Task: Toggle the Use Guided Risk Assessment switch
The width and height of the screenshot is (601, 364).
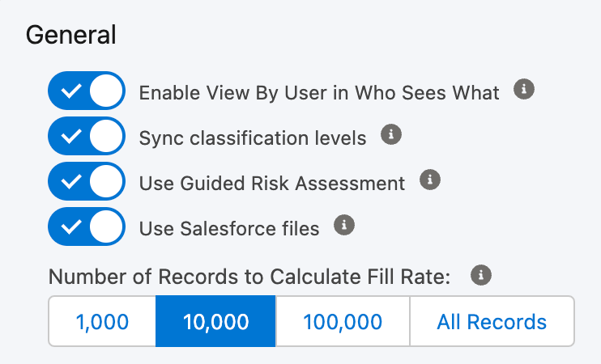Action: coord(87,181)
